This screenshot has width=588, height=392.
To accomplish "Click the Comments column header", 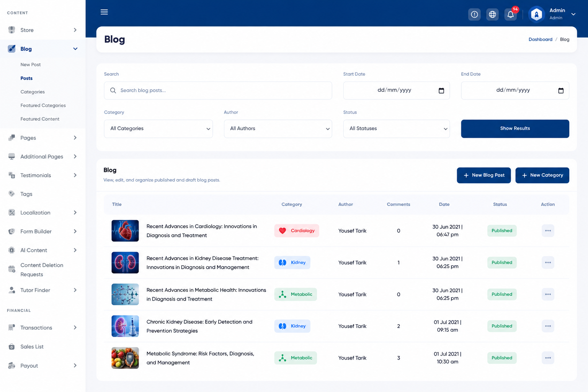I will (x=399, y=204).
